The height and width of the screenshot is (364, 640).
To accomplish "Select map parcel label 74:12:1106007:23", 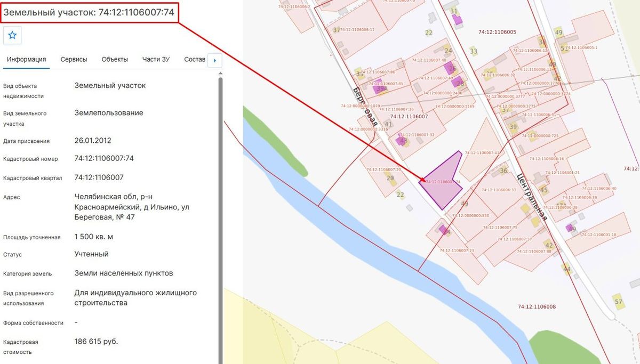I will click(457, 250).
